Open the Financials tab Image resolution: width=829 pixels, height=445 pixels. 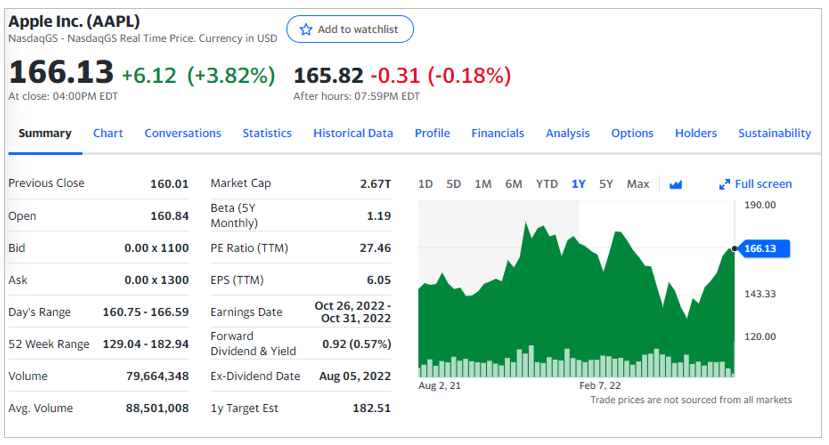coord(498,133)
